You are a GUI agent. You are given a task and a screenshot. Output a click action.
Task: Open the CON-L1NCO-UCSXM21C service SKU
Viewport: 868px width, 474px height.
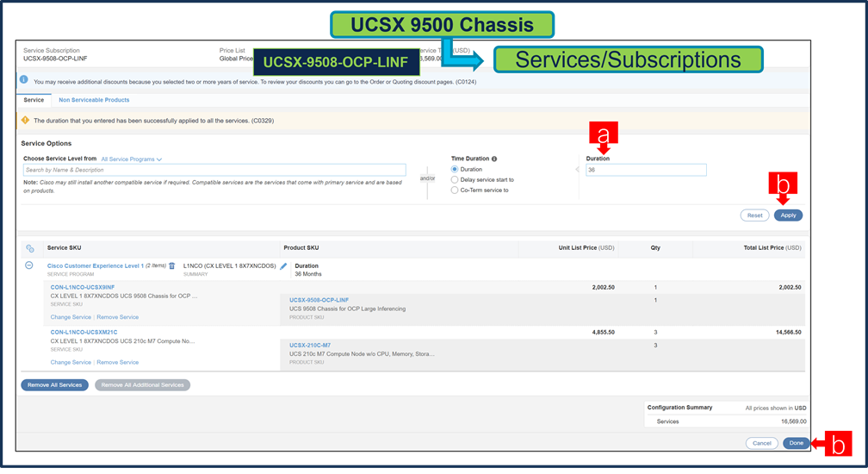(84, 333)
